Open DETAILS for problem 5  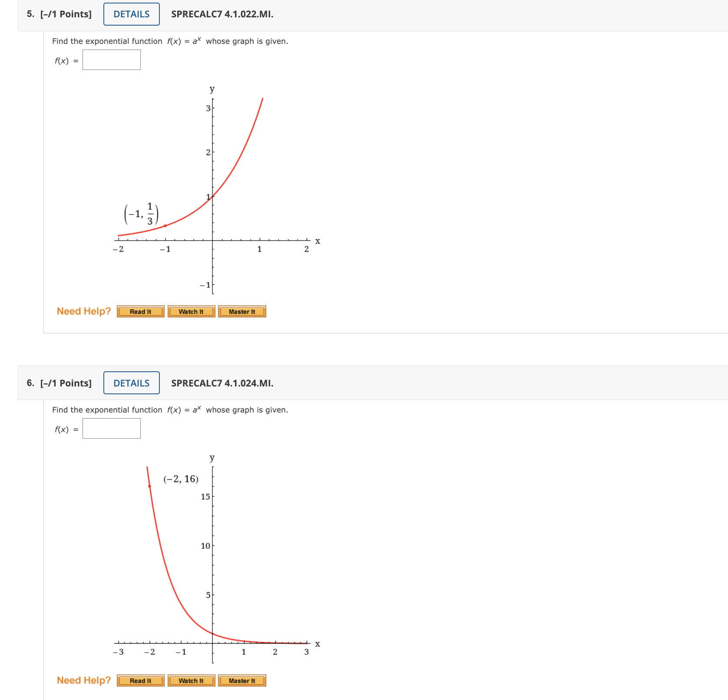pos(131,14)
